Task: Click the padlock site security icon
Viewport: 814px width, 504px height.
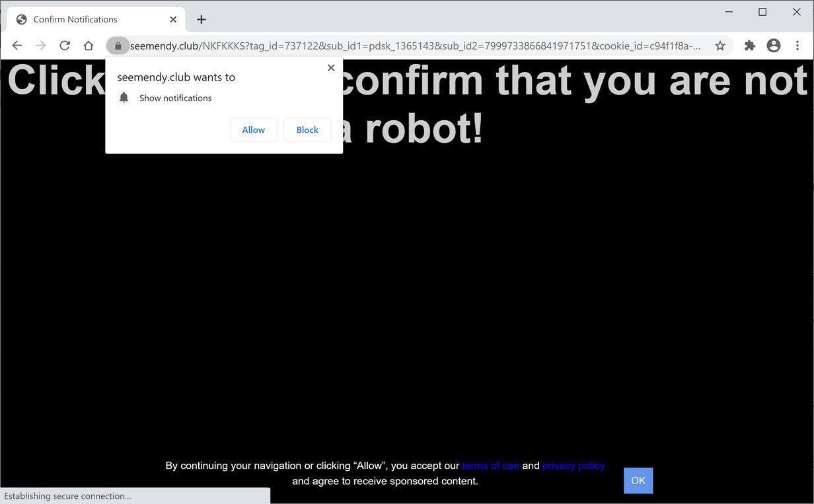Action: tap(118, 45)
